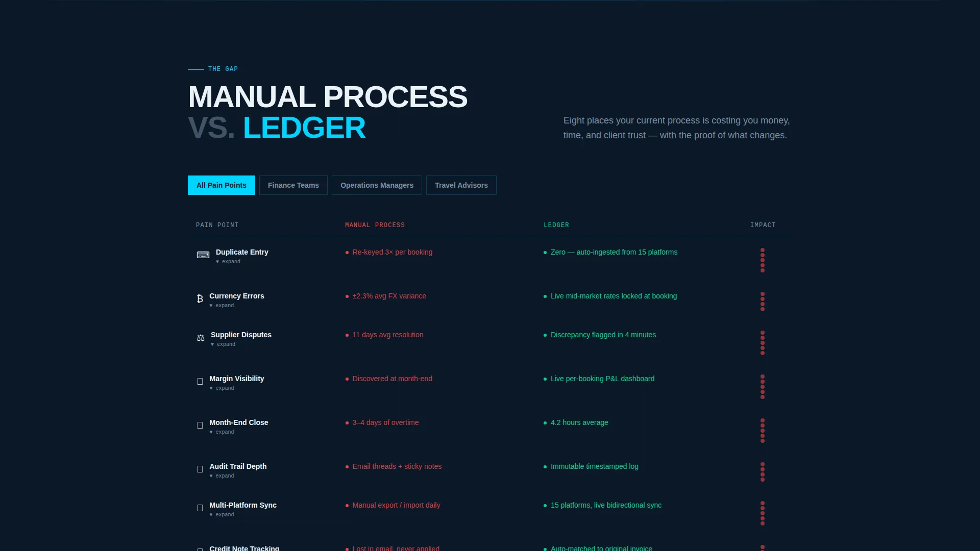Viewport: 980px width, 551px height.
Task: Expand the Supplier Disputes row
Action: pos(223,344)
